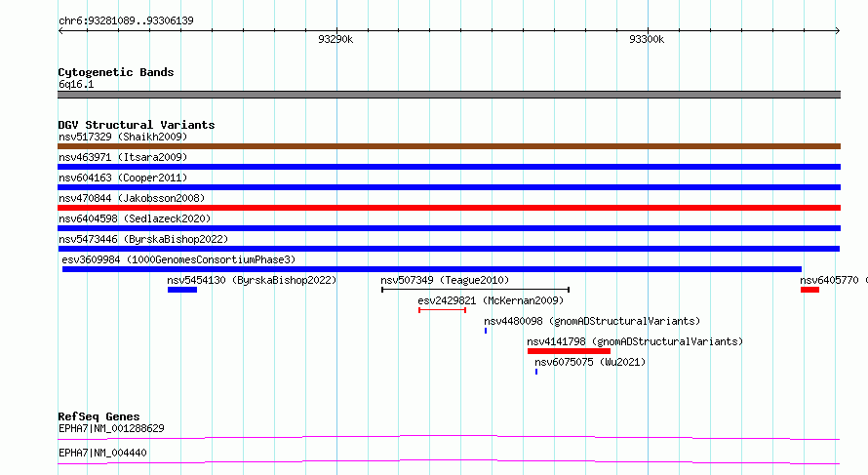Click the RefSeq Genes track title
868x475 pixels.
click(99, 416)
